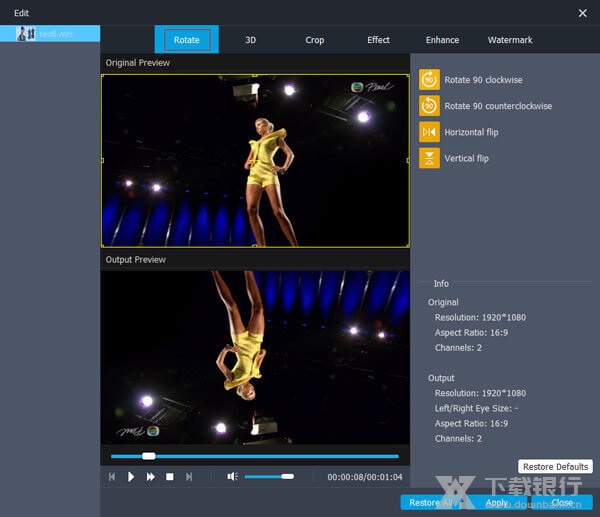Open the Crop tab
Viewport: 600px width, 517px height.
315,40
